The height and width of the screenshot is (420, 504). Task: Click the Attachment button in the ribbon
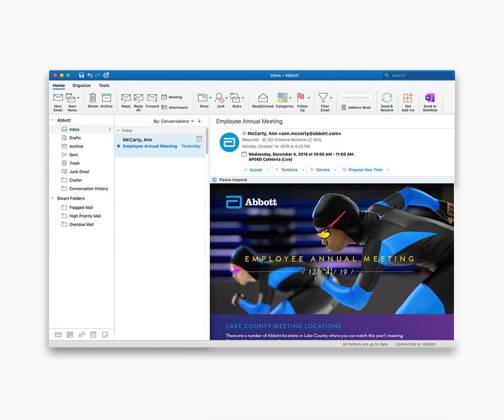[175, 107]
